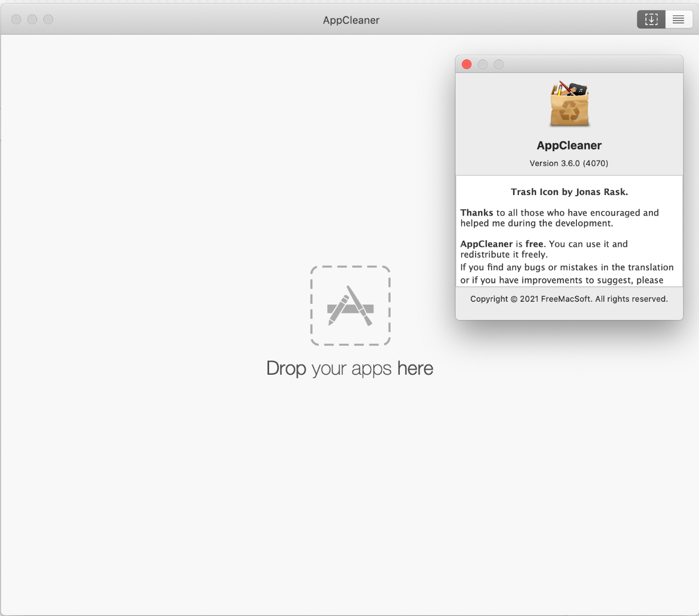Click the main window zoom button
This screenshot has height=616, width=699.
click(48, 19)
